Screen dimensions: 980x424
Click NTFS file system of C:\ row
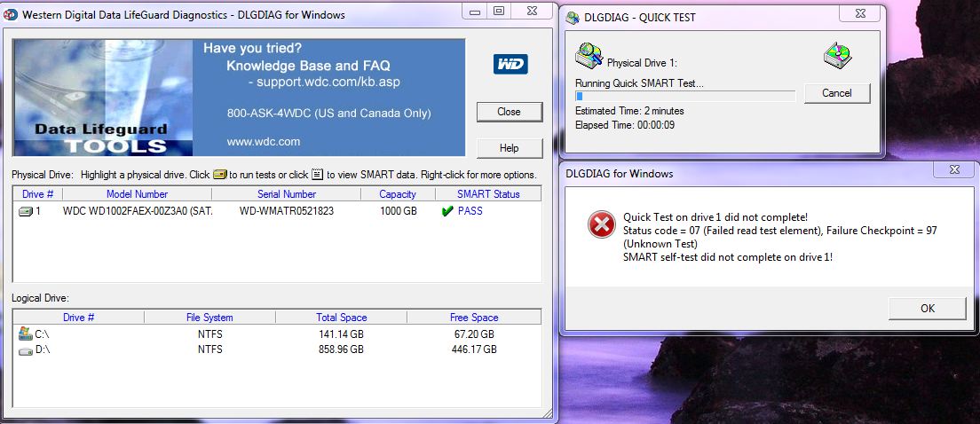(x=210, y=334)
